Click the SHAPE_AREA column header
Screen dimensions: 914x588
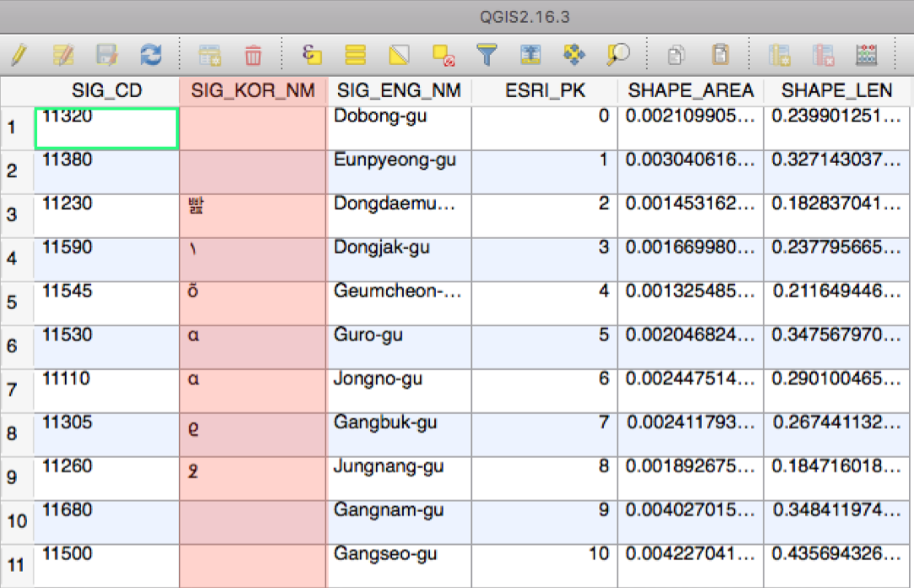click(691, 91)
